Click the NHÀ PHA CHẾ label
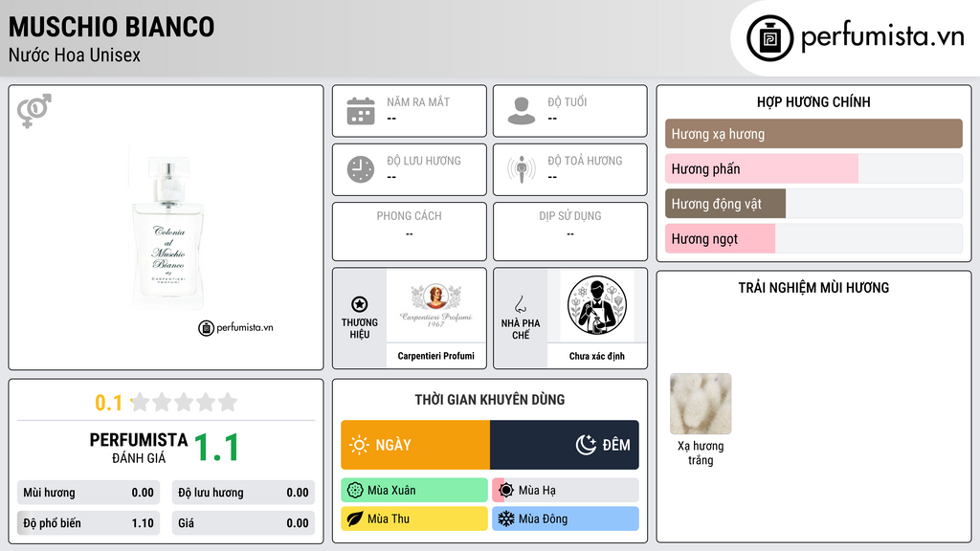 click(x=520, y=329)
